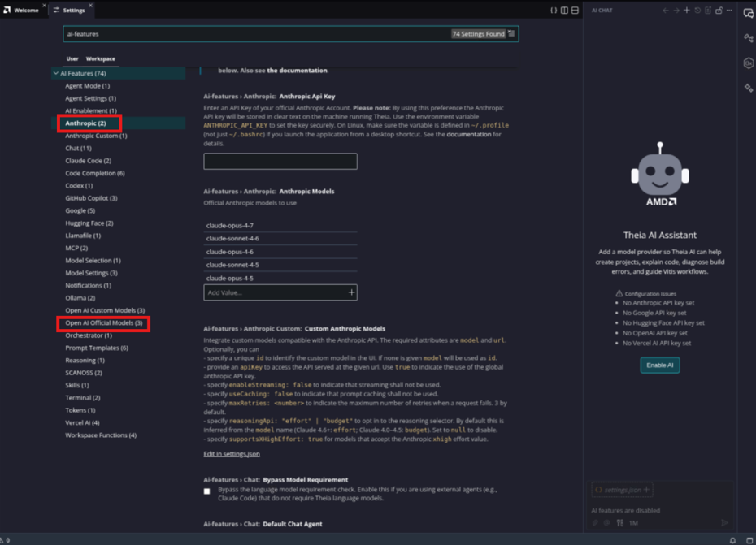Click the Enable AI button

(x=660, y=365)
